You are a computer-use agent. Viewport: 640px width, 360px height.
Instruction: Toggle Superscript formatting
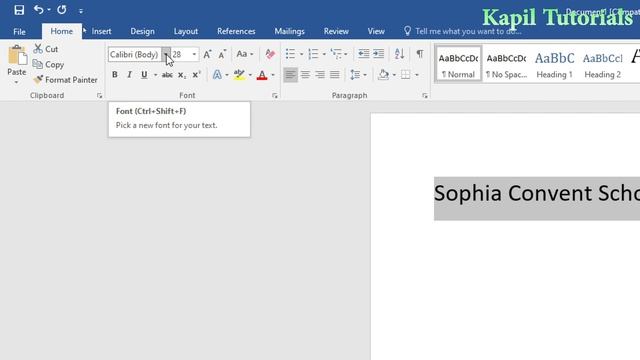[196, 75]
